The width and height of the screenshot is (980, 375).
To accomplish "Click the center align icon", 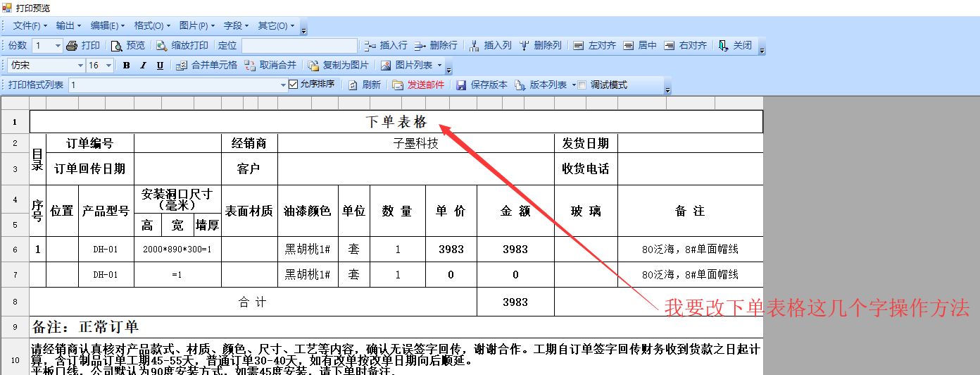I will [x=628, y=46].
